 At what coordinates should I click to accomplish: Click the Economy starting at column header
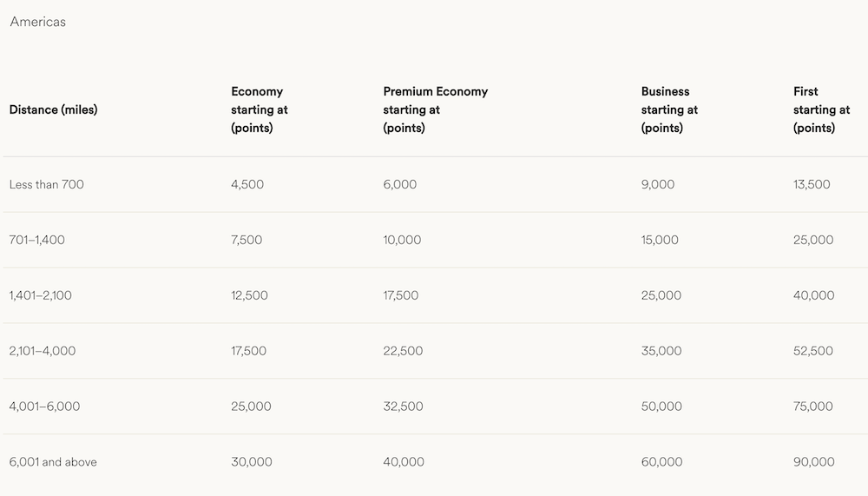(259, 109)
